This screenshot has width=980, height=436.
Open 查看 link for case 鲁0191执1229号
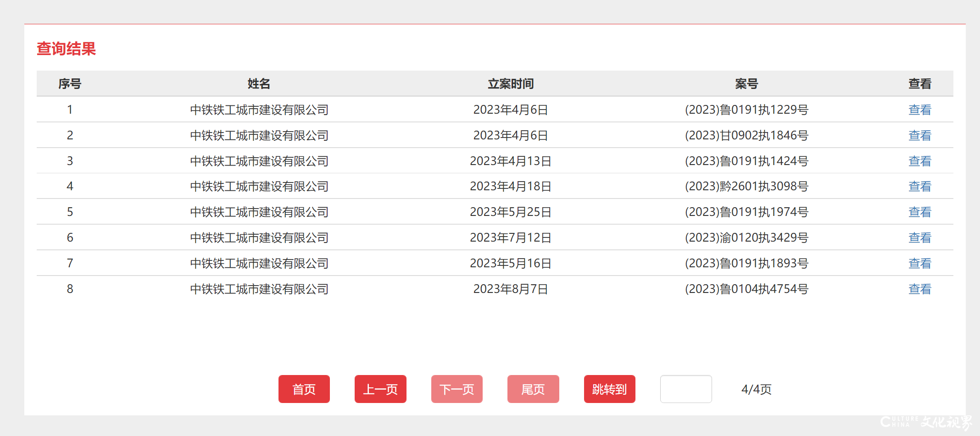click(x=919, y=110)
